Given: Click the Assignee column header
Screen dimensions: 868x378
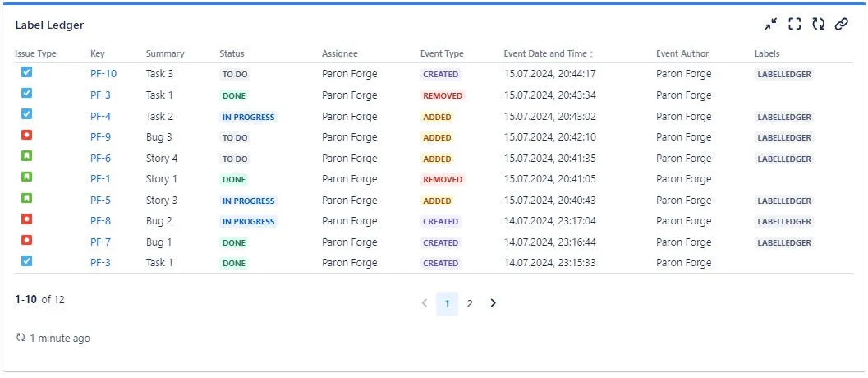Looking at the screenshot, I should click(x=340, y=53).
